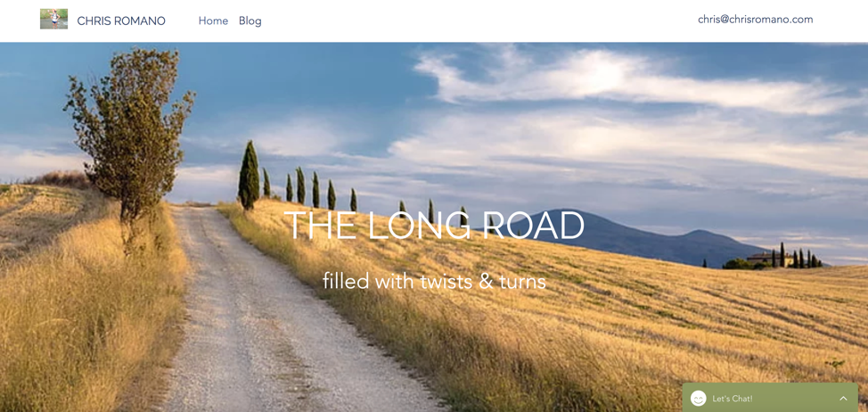Open the Blog menu item
Screen dimensions: 868x412
(250, 21)
